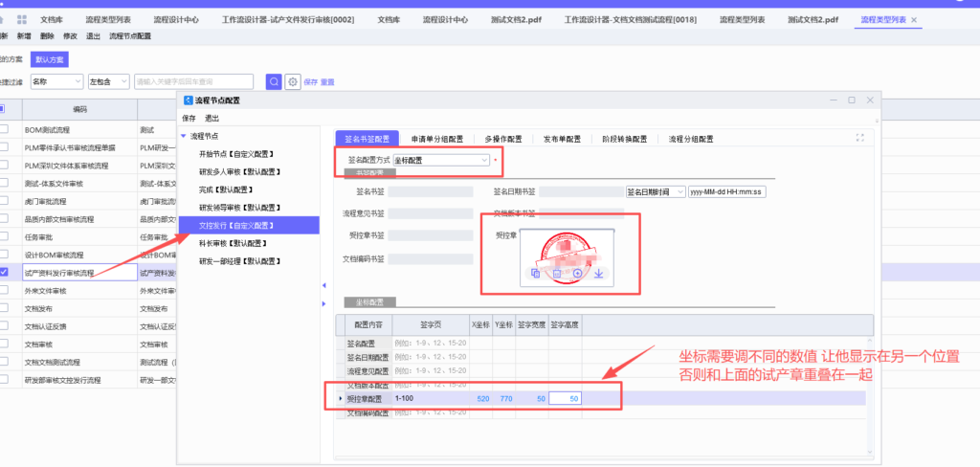Open the 左包含 match type dropdown
This screenshot has width=980, height=467.
109,81
